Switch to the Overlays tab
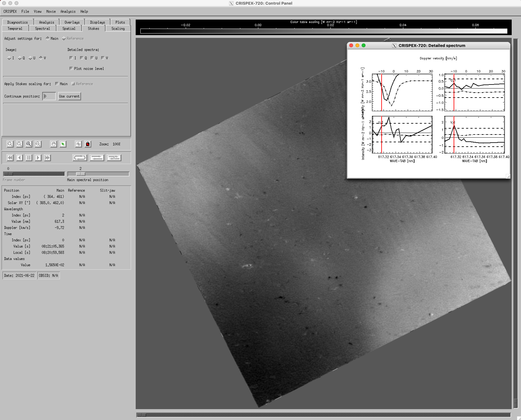 pos(72,22)
